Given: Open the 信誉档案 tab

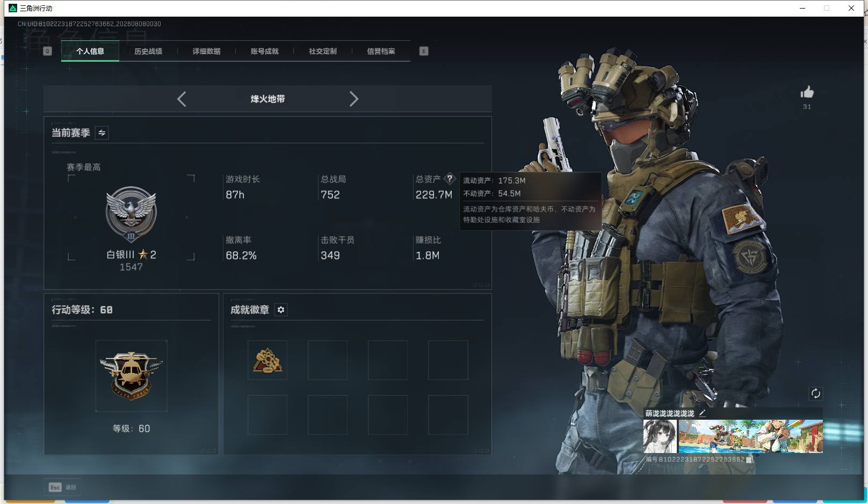Looking at the screenshot, I should [x=381, y=52].
